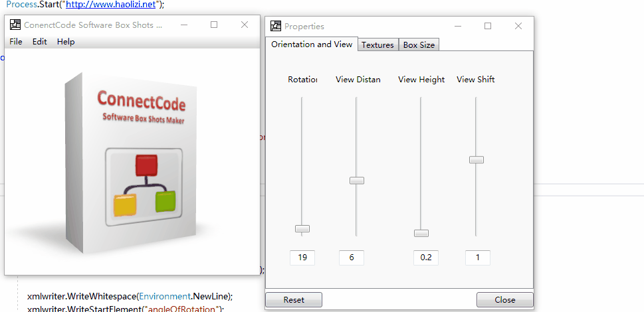
Task: Select the Orientation and View tab
Action: 312,44
